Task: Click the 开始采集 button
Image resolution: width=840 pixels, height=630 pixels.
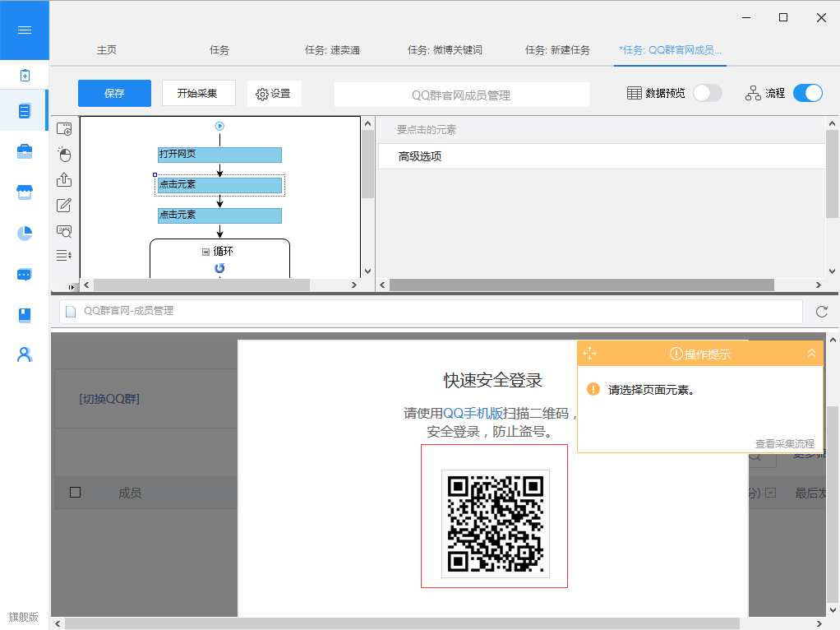Action: (x=198, y=93)
